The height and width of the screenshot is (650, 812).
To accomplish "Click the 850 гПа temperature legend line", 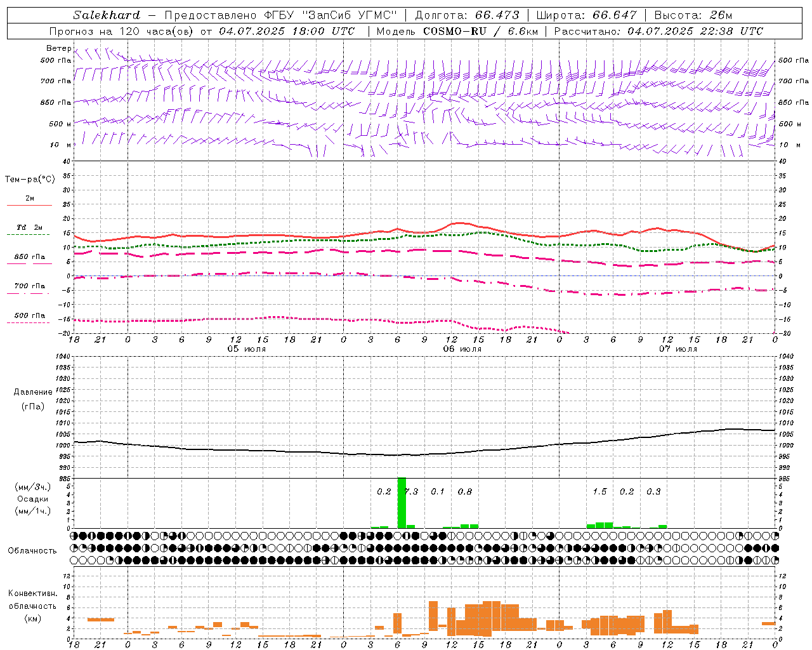I will pyautogui.click(x=29, y=264).
